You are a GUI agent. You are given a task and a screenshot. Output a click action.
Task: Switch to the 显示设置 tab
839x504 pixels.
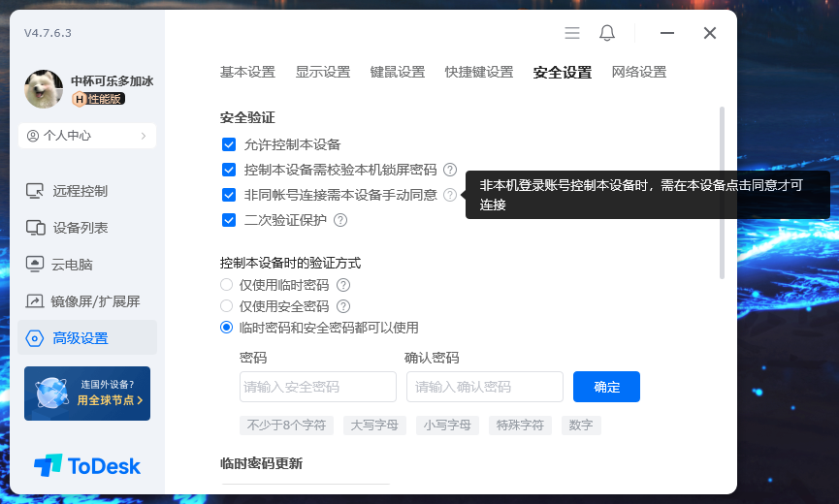pyautogui.click(x=323, y=72)
